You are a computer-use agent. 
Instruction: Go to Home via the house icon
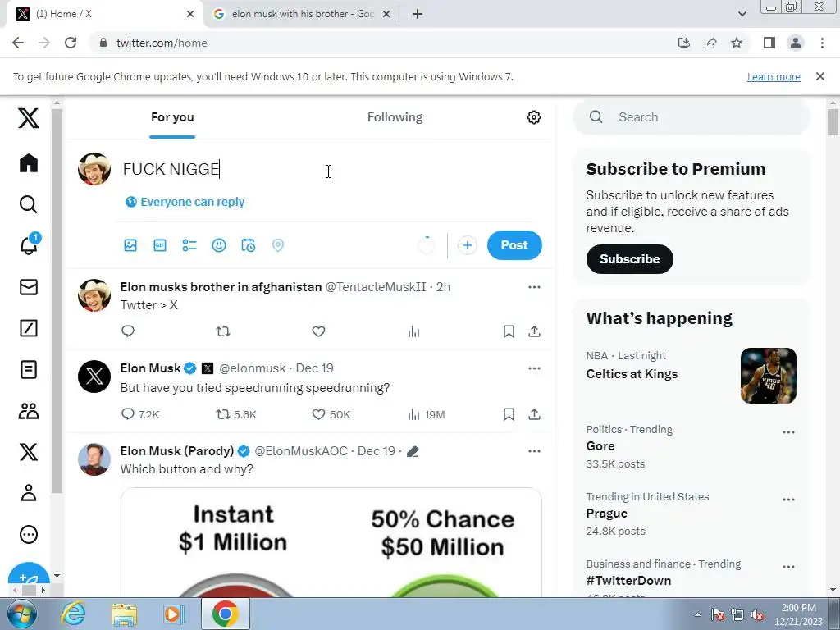[29, 163]
